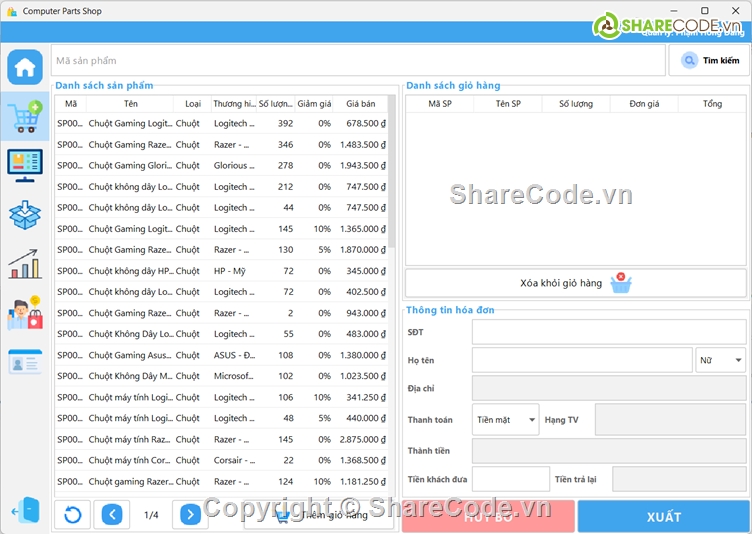The height and width of the screenshot is (534, 752).
Task: Select the shopping cart sales icon
Action: pyautogui.click(x=25, y=116)
